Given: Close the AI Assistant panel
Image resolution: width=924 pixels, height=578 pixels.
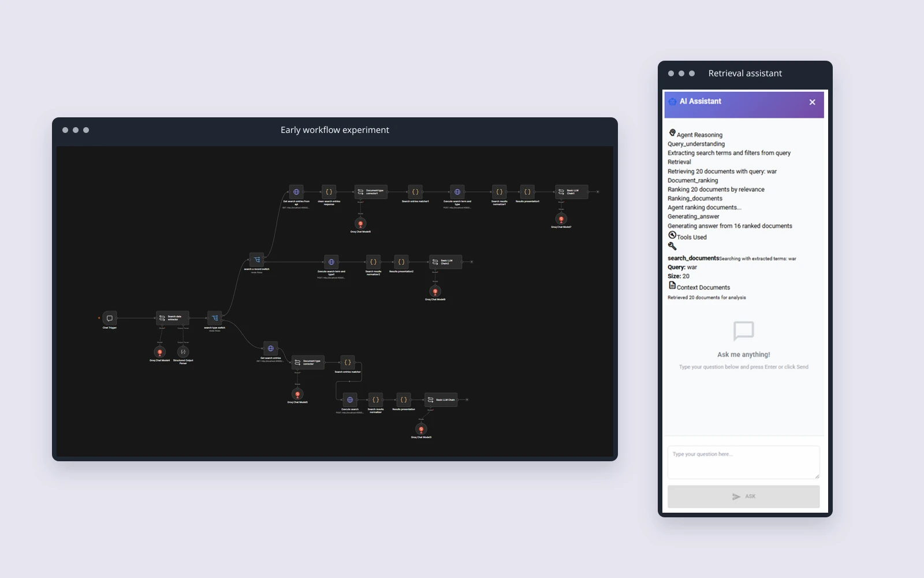Looking at the screenshot, I should 813,102.
